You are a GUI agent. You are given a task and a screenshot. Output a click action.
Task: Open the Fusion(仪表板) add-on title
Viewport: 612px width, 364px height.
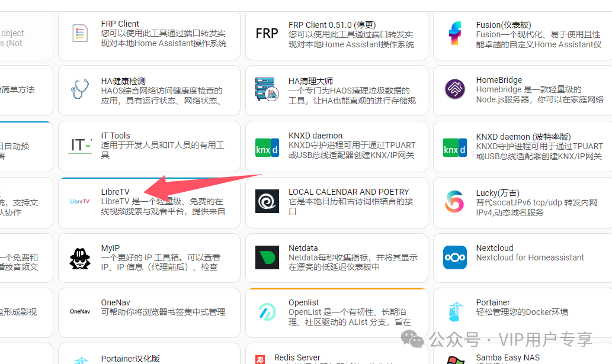[503, 25]
